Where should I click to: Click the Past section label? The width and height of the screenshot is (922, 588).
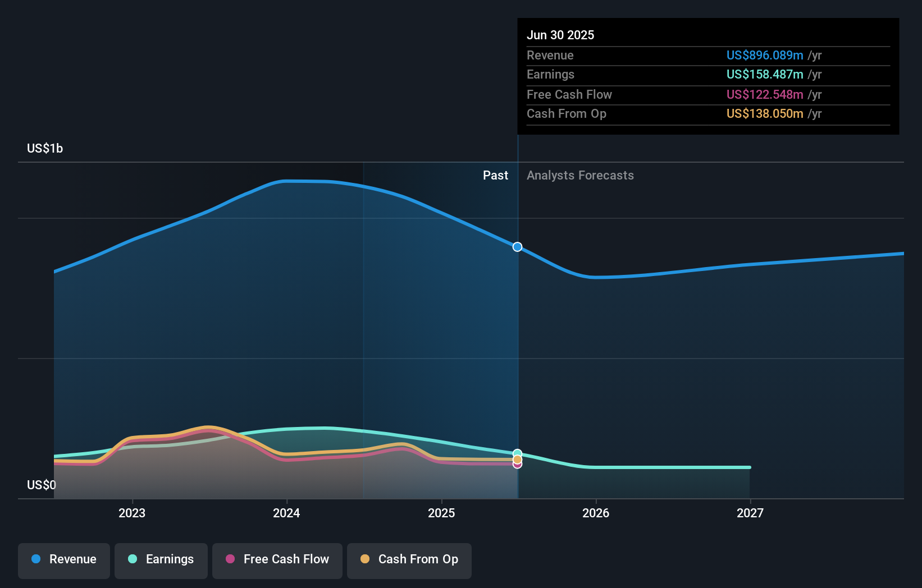495,176
